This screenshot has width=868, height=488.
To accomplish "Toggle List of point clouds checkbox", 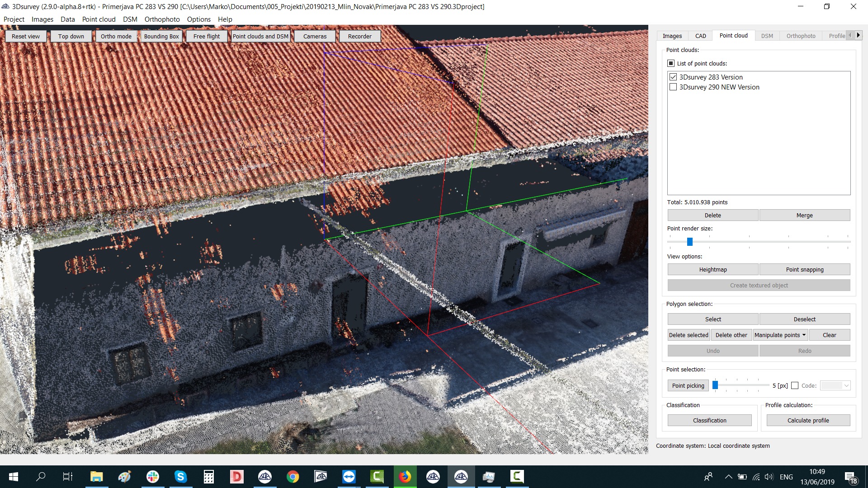I will tap(671, 64).
